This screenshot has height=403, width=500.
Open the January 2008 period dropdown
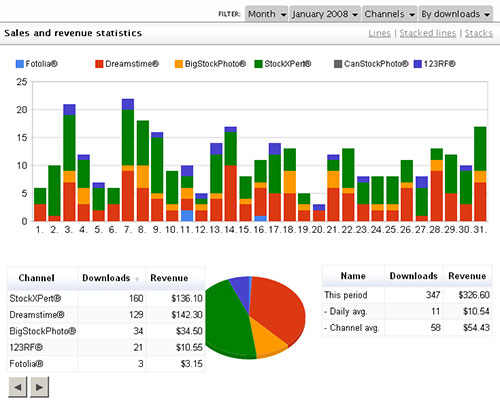point(325,14)
